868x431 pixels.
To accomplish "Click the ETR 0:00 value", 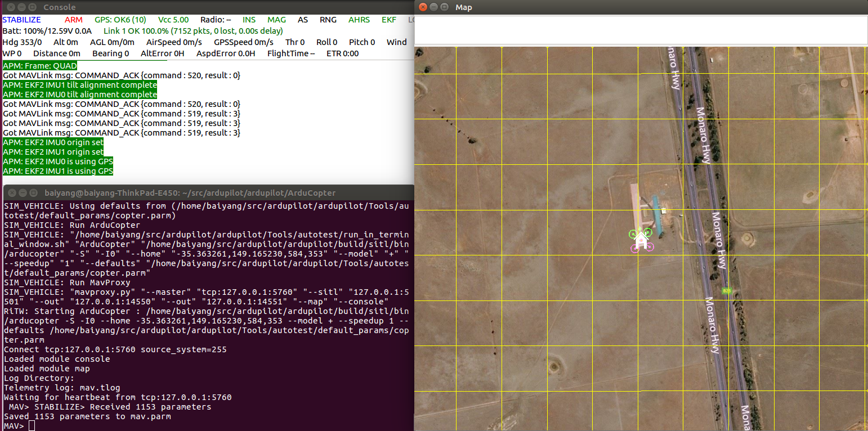I will click(x=342, y=53).
